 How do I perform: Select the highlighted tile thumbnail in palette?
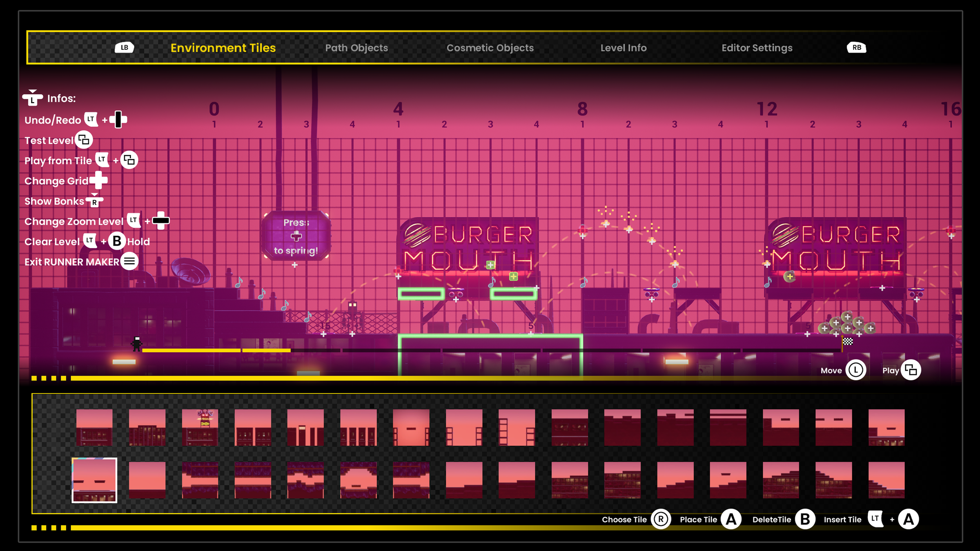[x=94, y=480]
